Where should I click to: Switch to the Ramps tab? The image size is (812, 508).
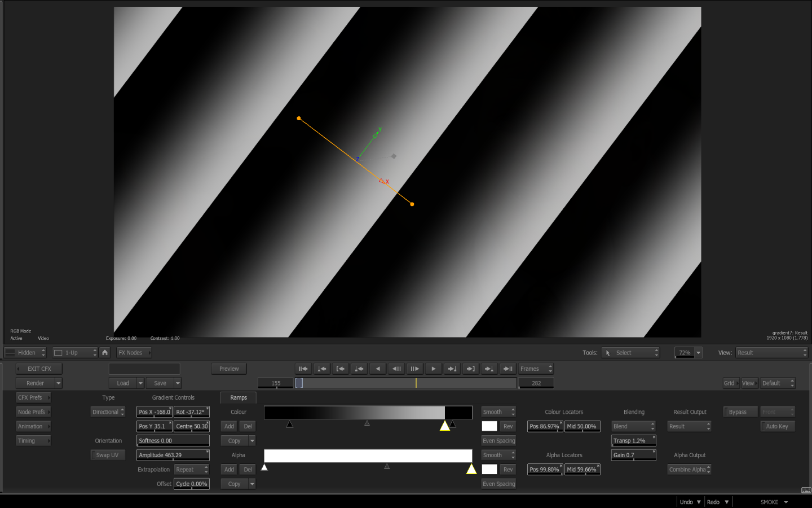coord(238,398)
